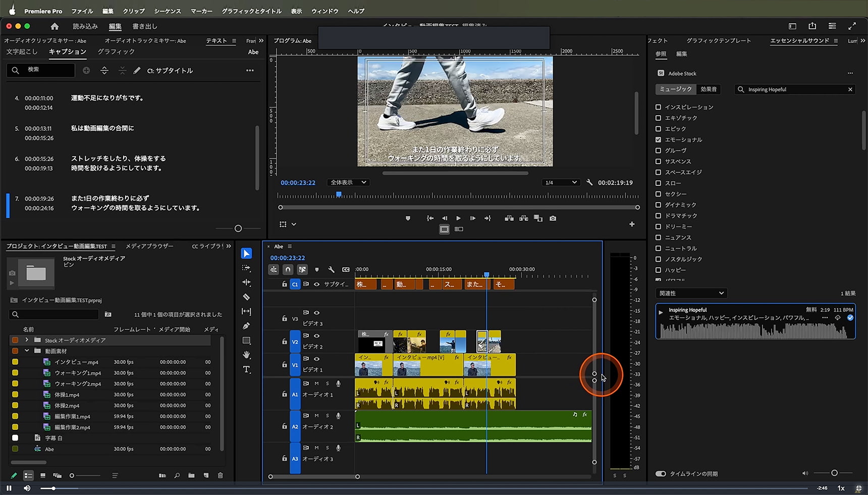Image resolution: width=868 pixels, height=495 pixels.
Task: Play the Program monitor
Action: coord(458,218)
